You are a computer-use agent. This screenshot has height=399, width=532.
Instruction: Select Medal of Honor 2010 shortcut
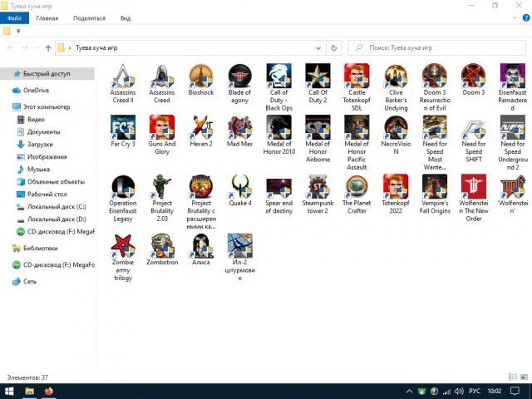pyautogui.click(x=278, y=135)
